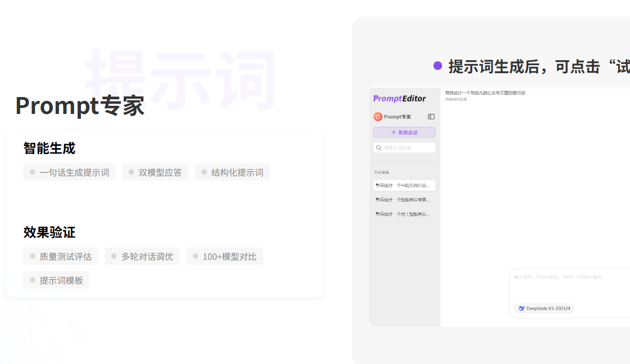Viewport: 630px width, 364px height.
Task: Click the 搜索会话记录 search field
Action: [x=407, y=148]
